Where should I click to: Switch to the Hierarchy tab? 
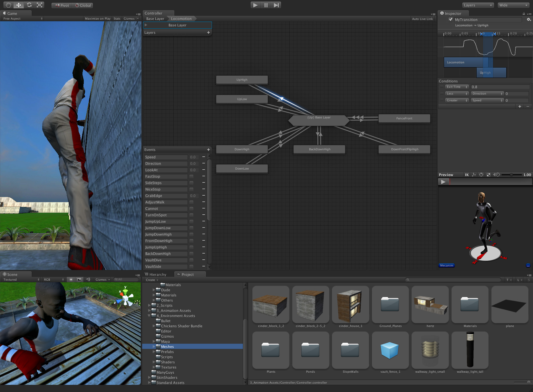pyautogui.click(x=158, y=274)
